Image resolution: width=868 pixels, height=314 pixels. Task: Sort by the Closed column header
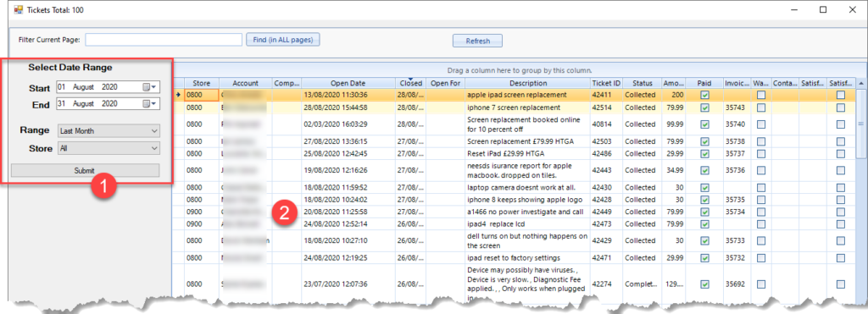pyautogui.click(x=411, y=83)
